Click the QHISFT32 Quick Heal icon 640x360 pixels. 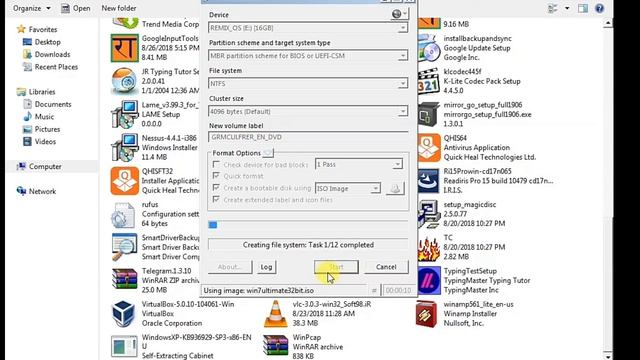pos(124,181)
